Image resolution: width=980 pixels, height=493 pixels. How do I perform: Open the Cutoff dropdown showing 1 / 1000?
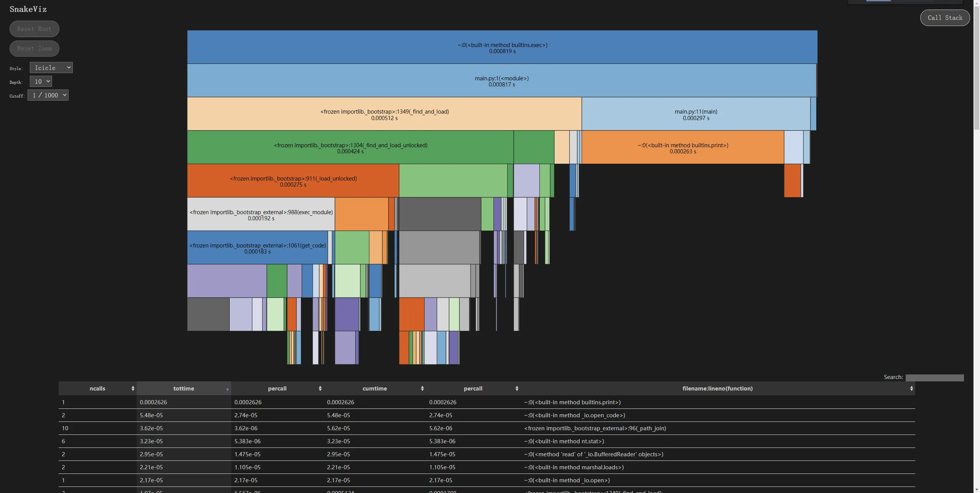(48, 95)
